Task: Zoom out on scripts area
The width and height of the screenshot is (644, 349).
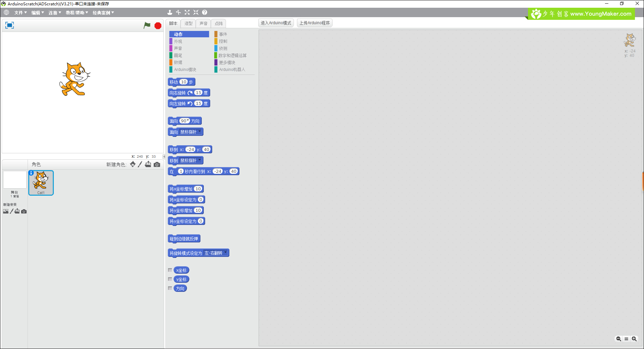Action: click(x=618, y=339)
